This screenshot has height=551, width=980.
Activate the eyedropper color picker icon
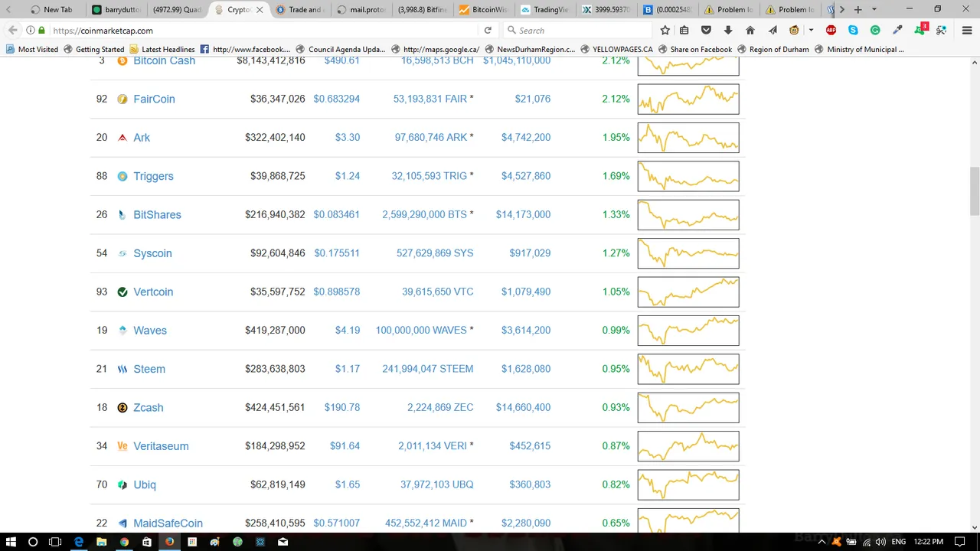click(897, 31)
